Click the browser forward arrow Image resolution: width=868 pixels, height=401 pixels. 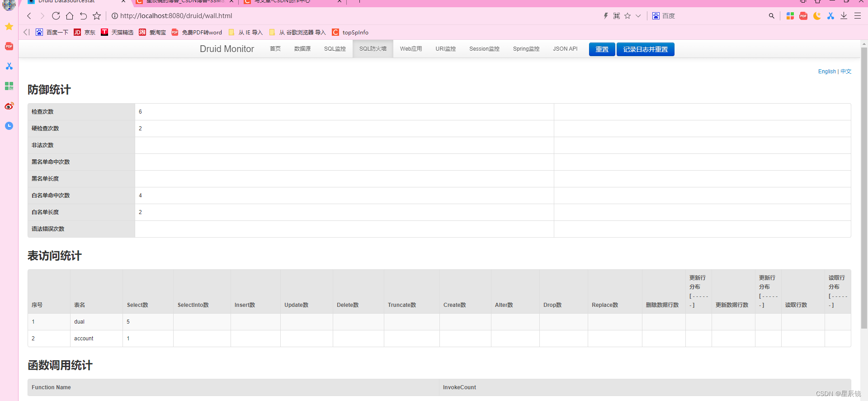pyautogui.click(x=42, y=16)
